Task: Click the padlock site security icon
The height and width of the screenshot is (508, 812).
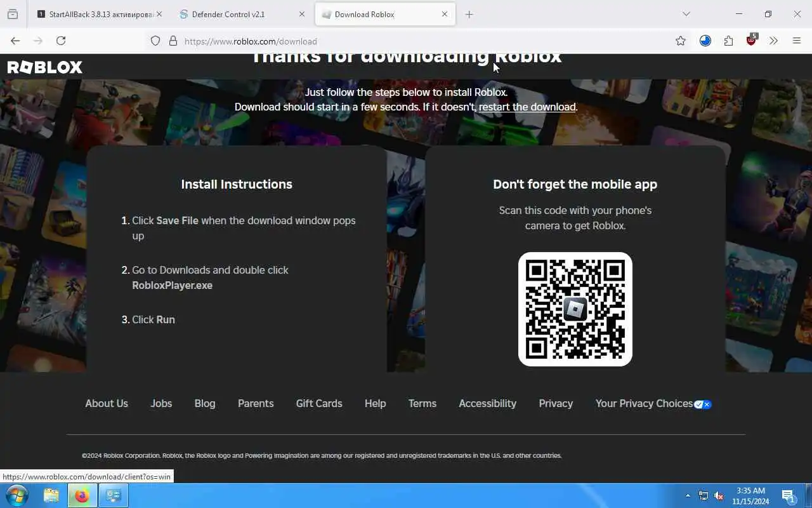Action: pos(173,41)
